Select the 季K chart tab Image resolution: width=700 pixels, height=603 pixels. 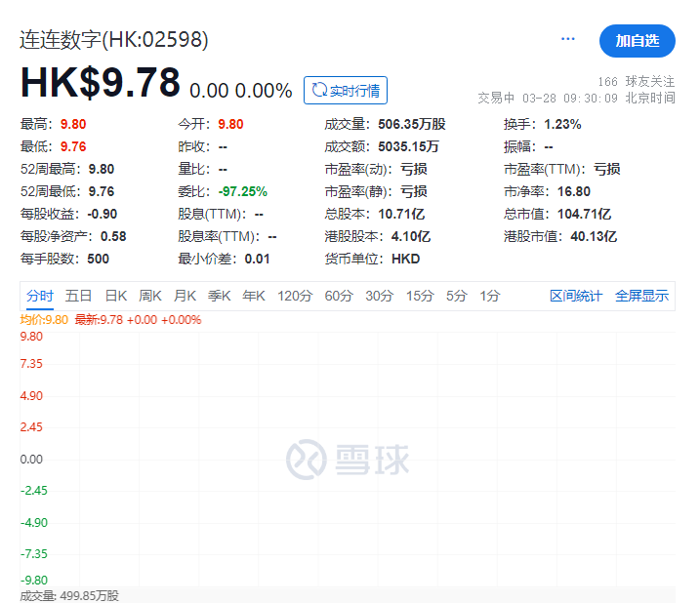[220, 296]
